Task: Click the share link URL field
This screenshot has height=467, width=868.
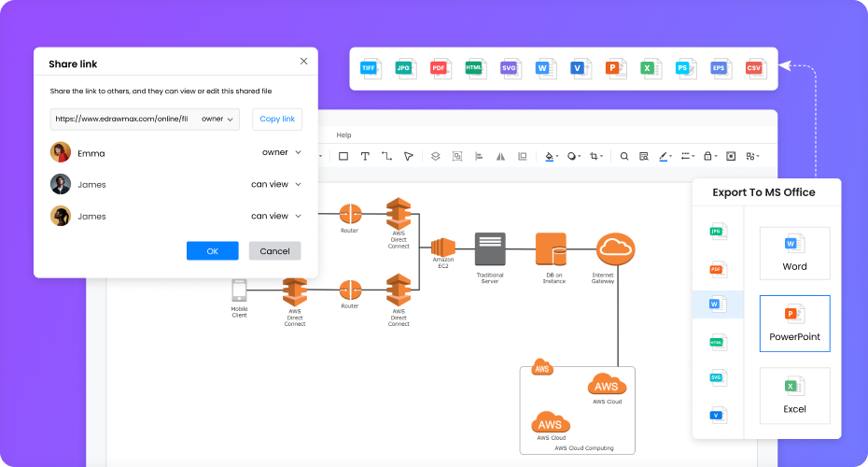Action: 123,120
